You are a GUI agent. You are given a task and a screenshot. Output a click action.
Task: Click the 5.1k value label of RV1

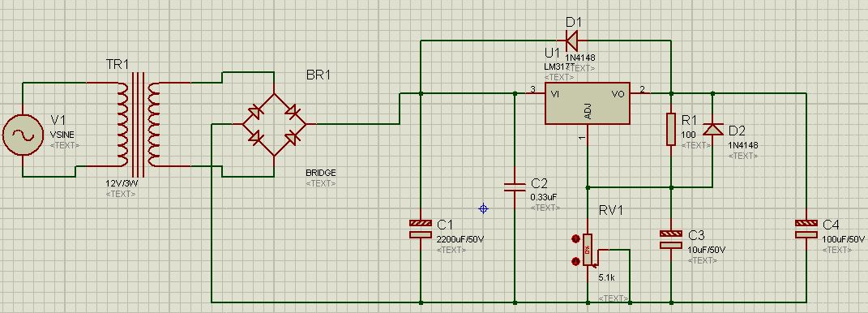click(x=607, y=277)
